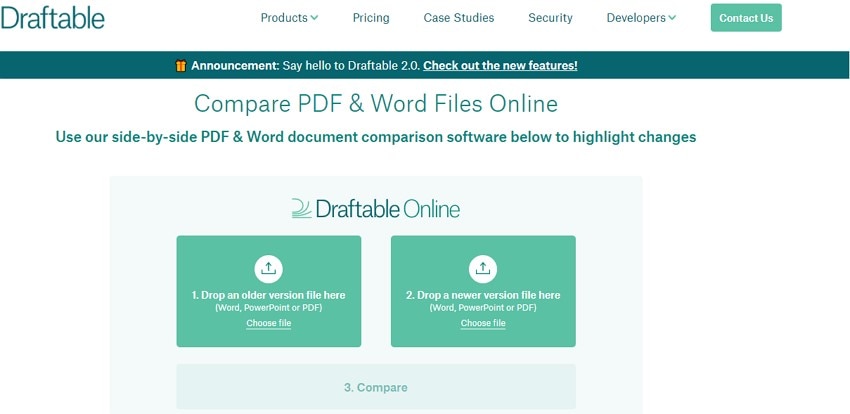Choose file for the newer version
This screenshot has width=850, height=414.
(x=483, y=324)
